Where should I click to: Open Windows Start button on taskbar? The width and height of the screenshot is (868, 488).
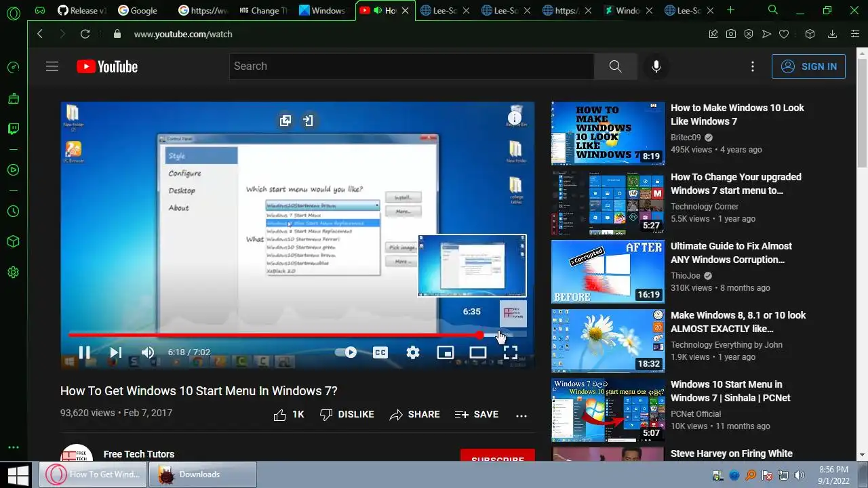pos(18,474)
